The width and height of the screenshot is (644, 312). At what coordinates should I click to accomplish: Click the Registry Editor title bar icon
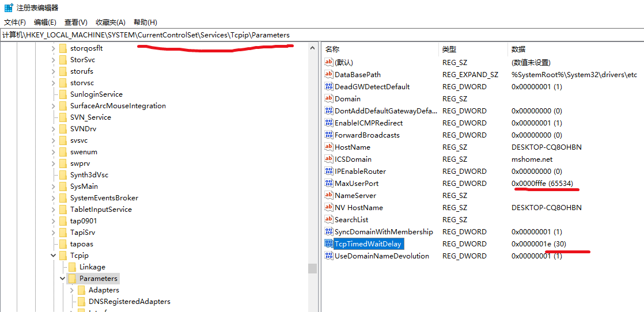tap(8, 7)
